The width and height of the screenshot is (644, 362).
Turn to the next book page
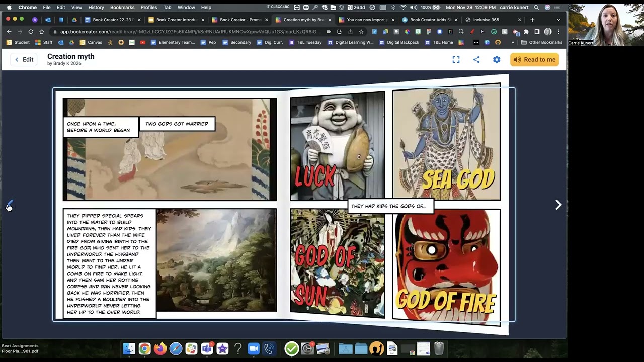tap(558, 205)
